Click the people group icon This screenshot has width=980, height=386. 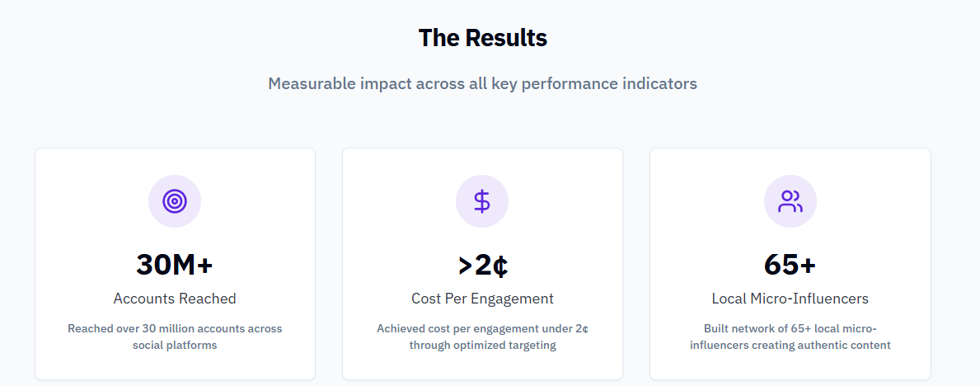click(790, 201)
